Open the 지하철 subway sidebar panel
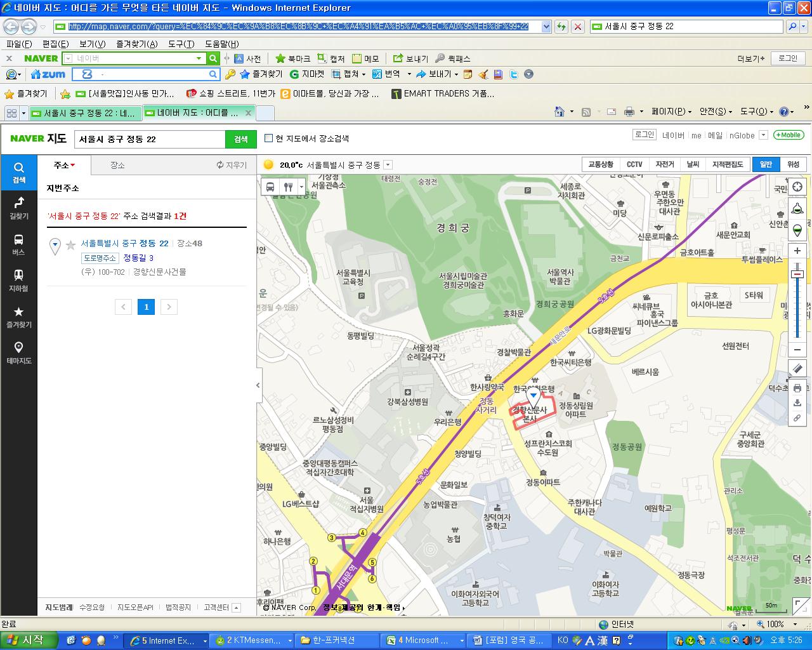The width and height of the screenshot is (812, 650). click(x=18, y=280)
